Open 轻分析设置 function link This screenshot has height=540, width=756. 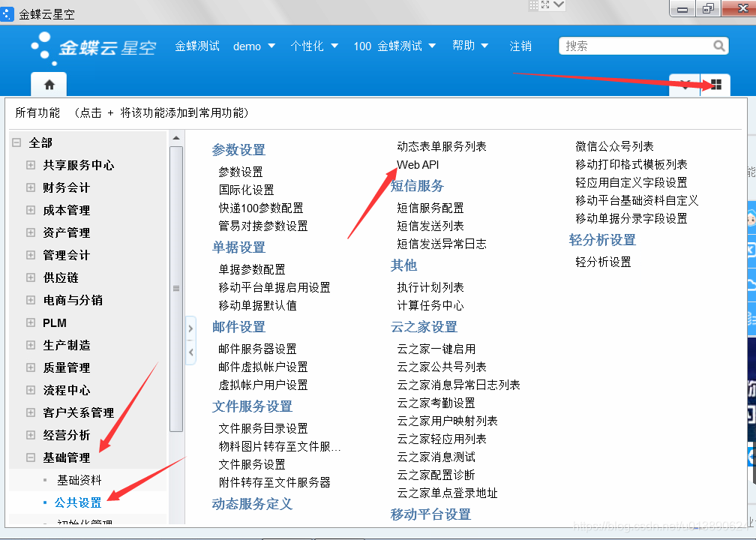tap(603, 262)
